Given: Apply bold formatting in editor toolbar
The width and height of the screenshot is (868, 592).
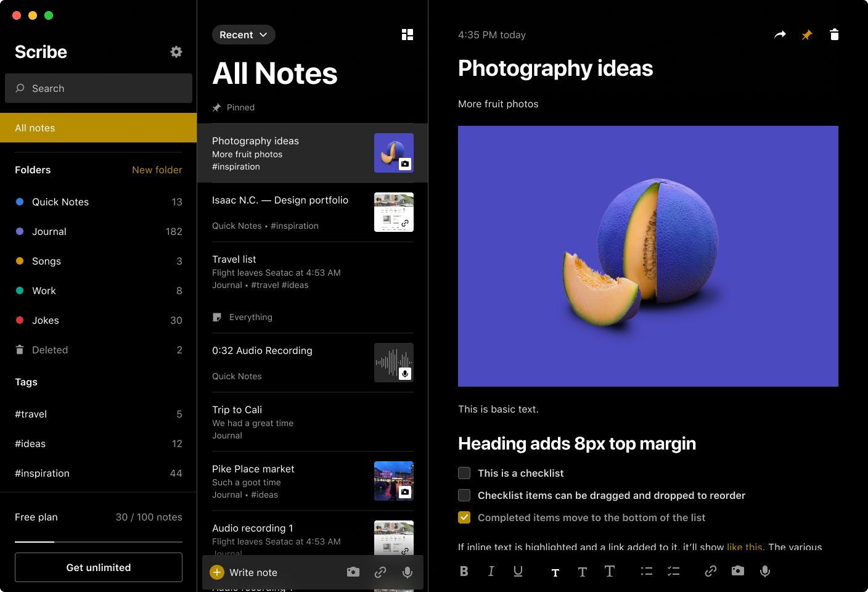Looking at the screenshot, I should tap(464, 571).
